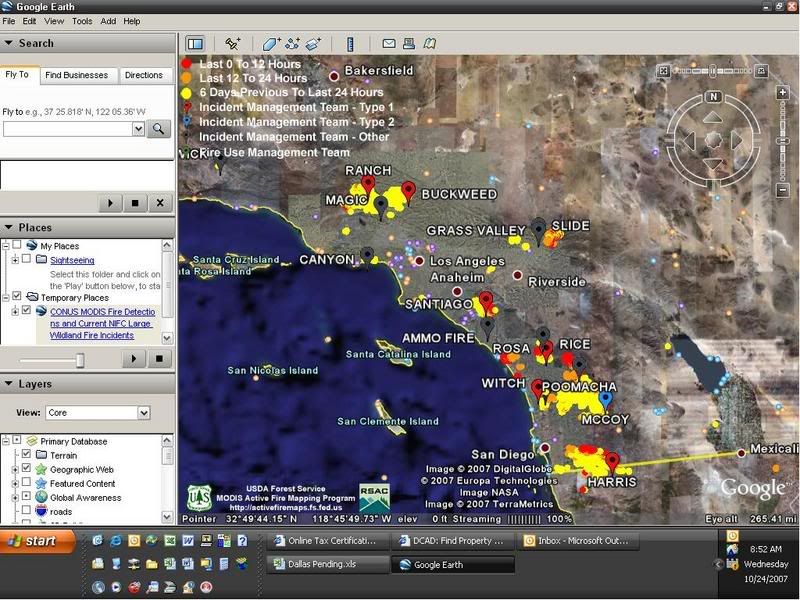800x600 pixels.
Task: Click the Places panel play tour button
Action: (x=134, y=359)
